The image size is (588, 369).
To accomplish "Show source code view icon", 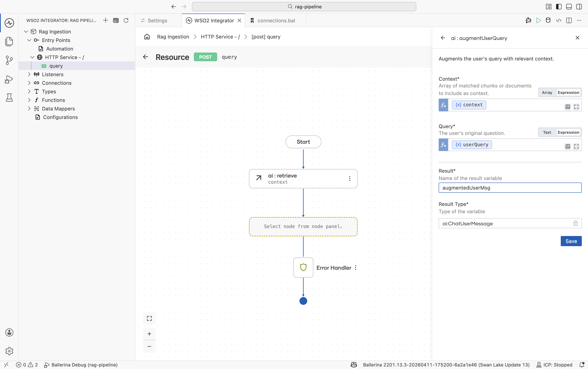I will pyautogui.click(x=559, y=20).
